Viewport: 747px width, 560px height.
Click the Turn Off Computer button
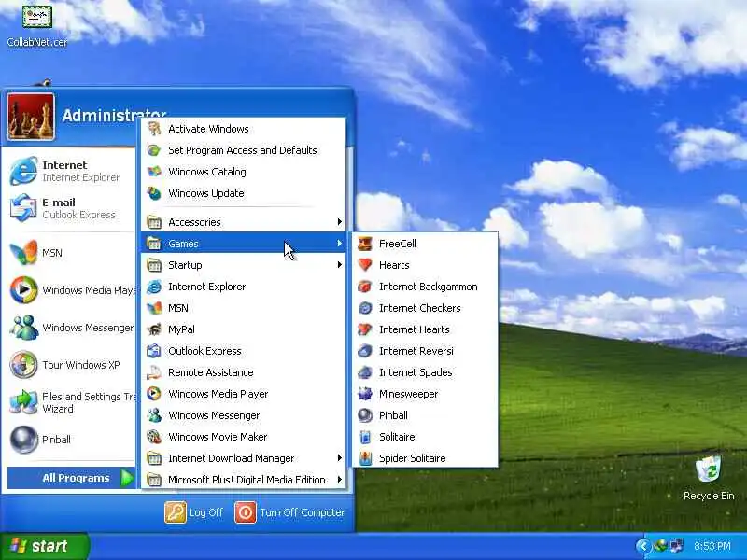click(x=289, y=512)
